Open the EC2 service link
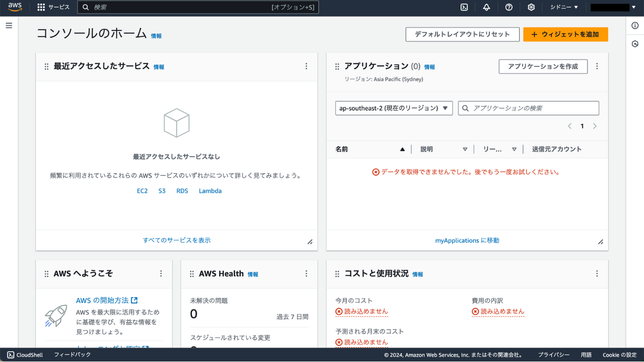 [x=142, y=191]
